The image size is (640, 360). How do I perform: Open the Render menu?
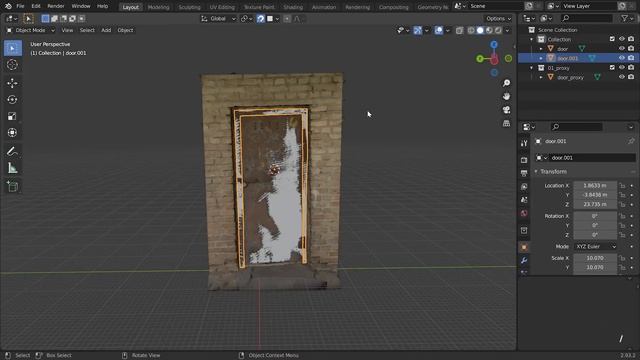[56, 7]
